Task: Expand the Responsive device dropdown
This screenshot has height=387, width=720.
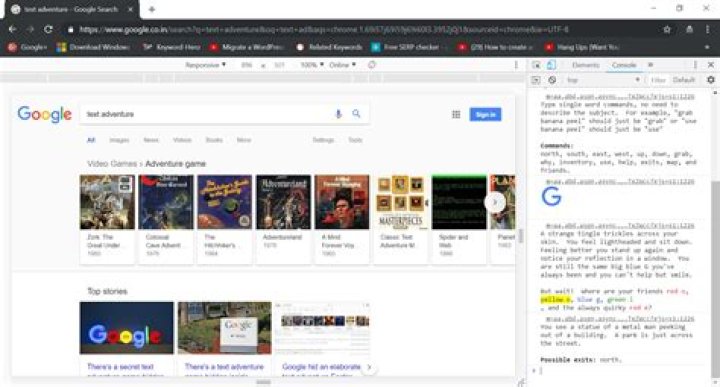Action: (x=205, y=65)
